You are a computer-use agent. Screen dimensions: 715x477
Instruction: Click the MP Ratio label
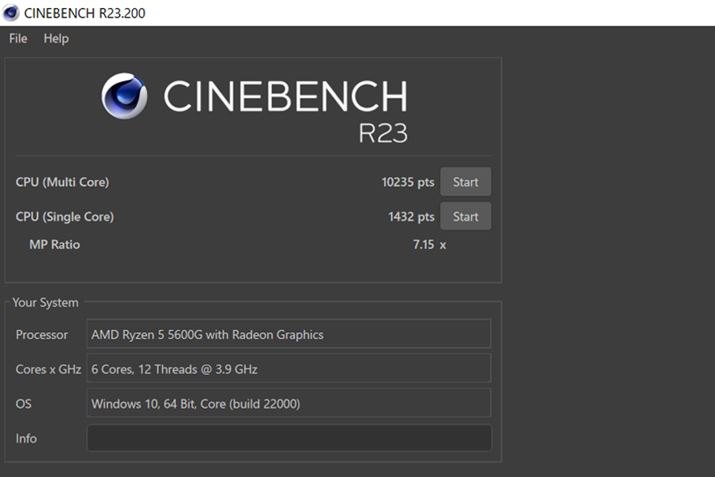click(x=55, y=245)
